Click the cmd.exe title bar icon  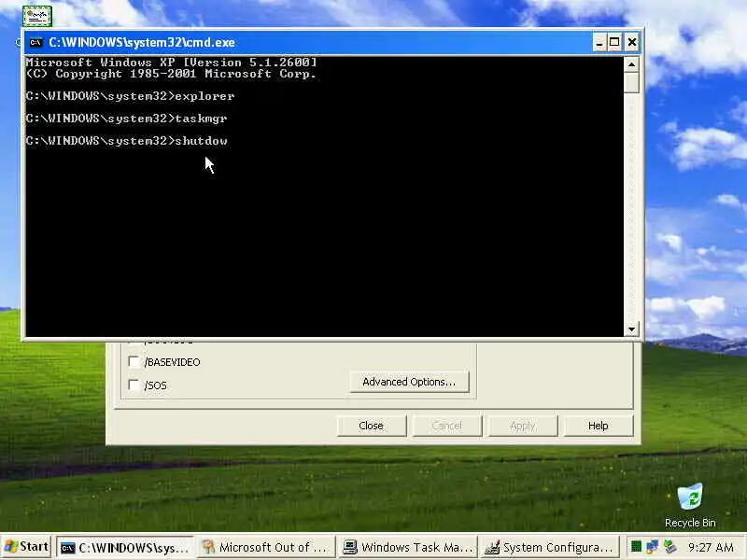click(35, 43)
